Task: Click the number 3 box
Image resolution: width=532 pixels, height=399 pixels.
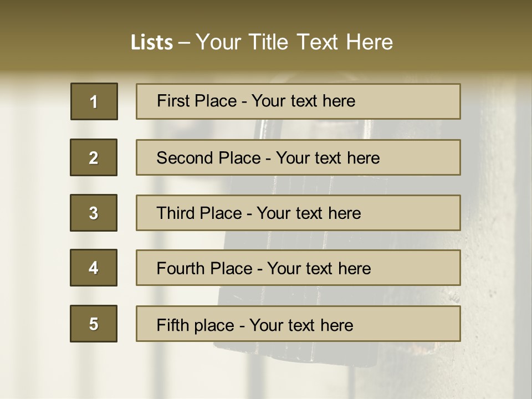Action: [x=94, y=213]
